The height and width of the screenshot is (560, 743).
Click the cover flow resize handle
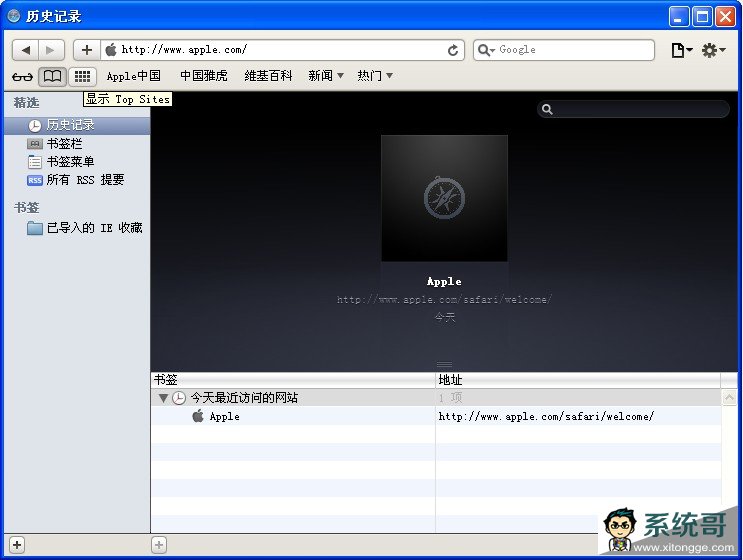pyautogui.click(x=444, y=364)
